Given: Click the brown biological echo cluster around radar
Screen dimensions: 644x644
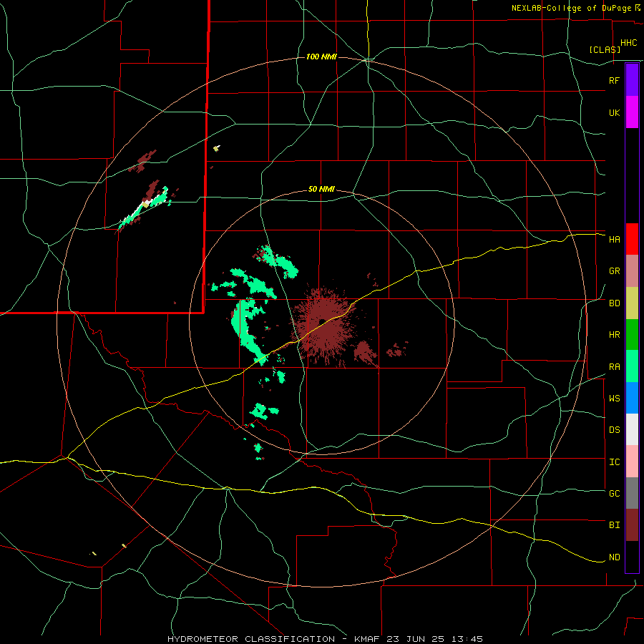Looking at the screenshot, I should 323,326.
